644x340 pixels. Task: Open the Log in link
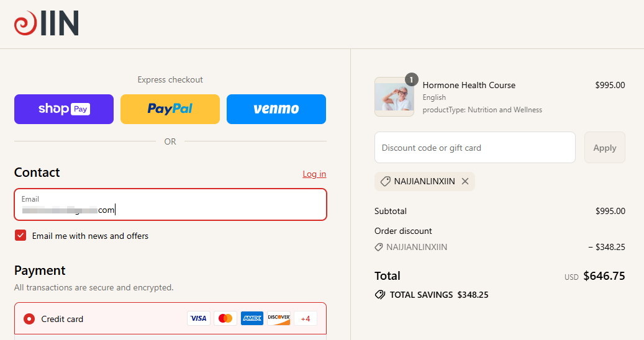click(314, 174)
